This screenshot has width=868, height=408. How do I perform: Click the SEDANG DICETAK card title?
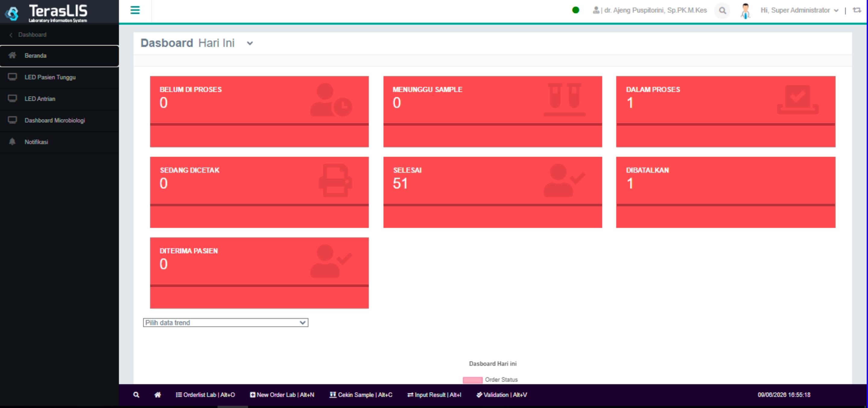click(190, 170)
